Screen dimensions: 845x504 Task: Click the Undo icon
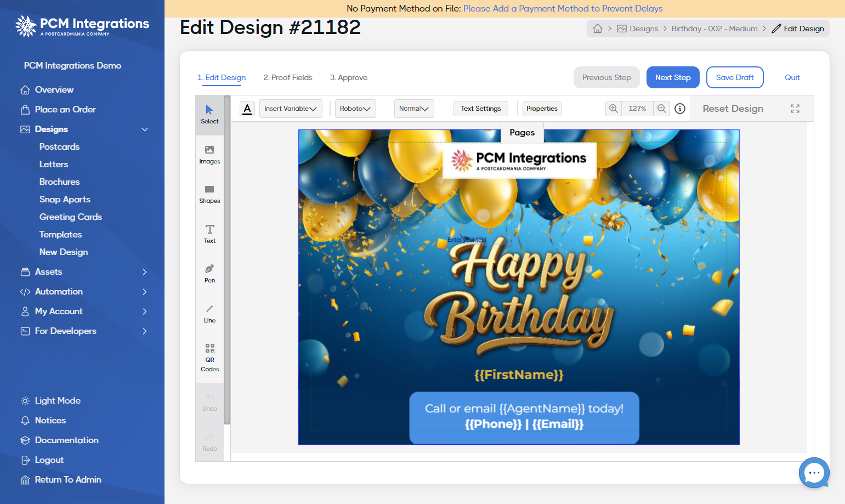pos(209,398)
